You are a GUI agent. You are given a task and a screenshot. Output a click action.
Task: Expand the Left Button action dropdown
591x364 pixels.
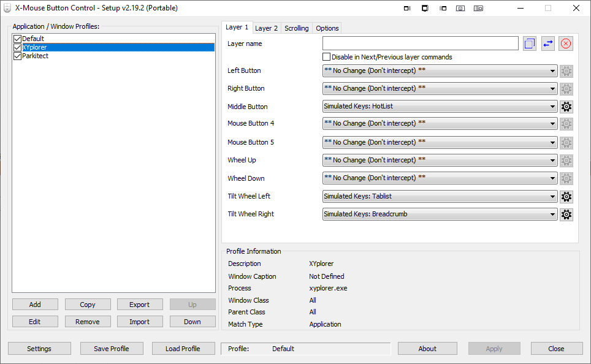(x=440, y=70)
